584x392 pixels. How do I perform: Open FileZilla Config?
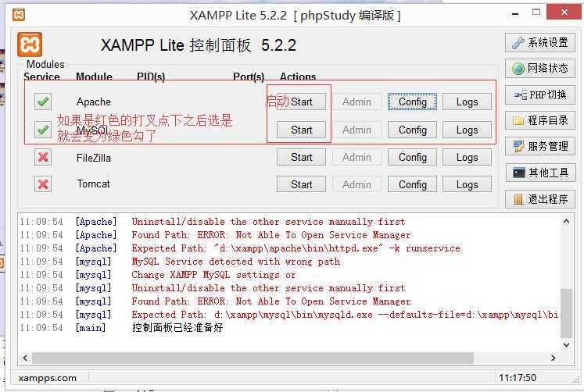pos(412,157)
